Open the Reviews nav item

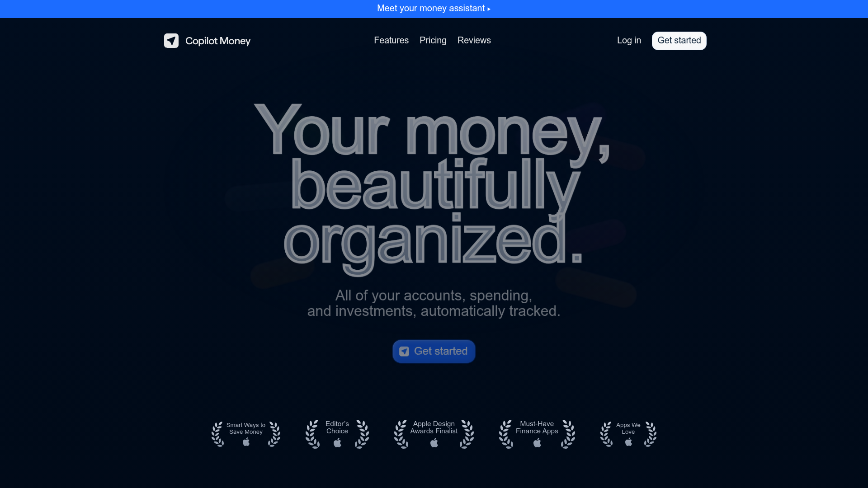[x=474, y=40]
